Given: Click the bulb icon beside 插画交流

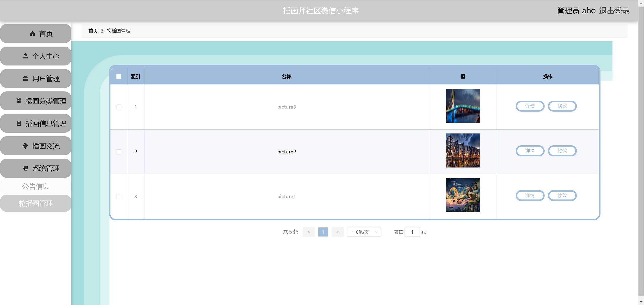Looking at the screenshot, I should (25, 146).
